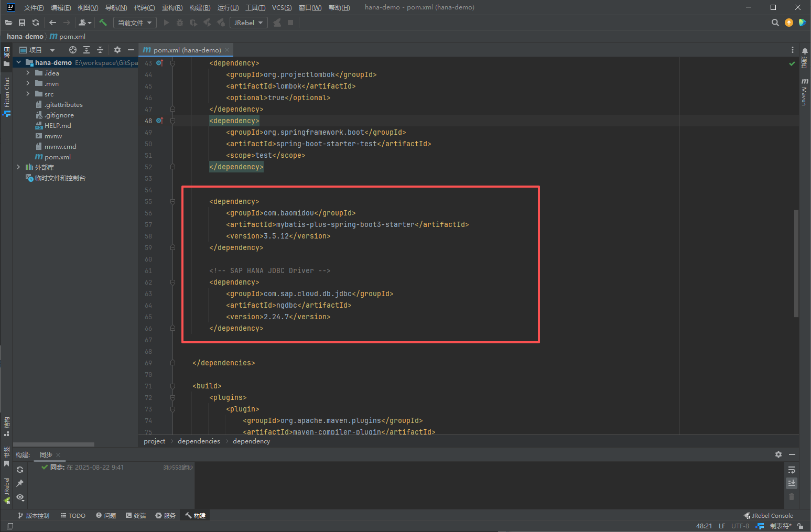Click the Stop square icon in toolbar
Image resolution: width=811 pixels, height=532 pixels.
[x=290, y=23]
